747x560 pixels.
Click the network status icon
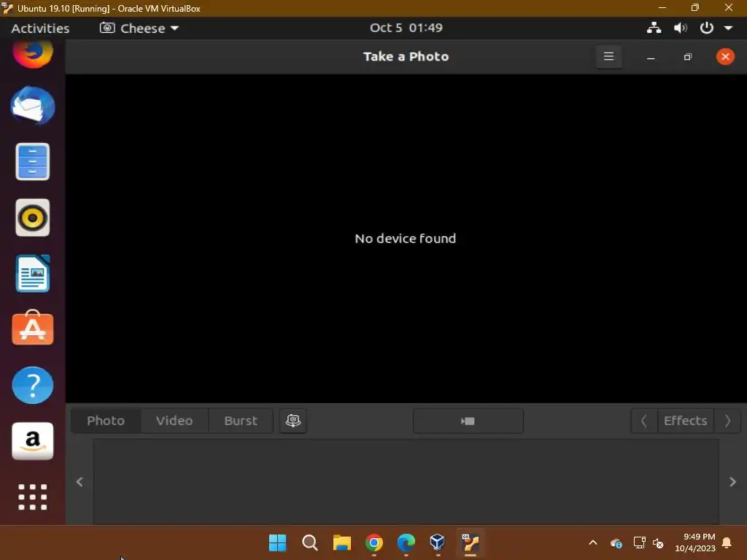pyautogui.click(x=654, y=28)
